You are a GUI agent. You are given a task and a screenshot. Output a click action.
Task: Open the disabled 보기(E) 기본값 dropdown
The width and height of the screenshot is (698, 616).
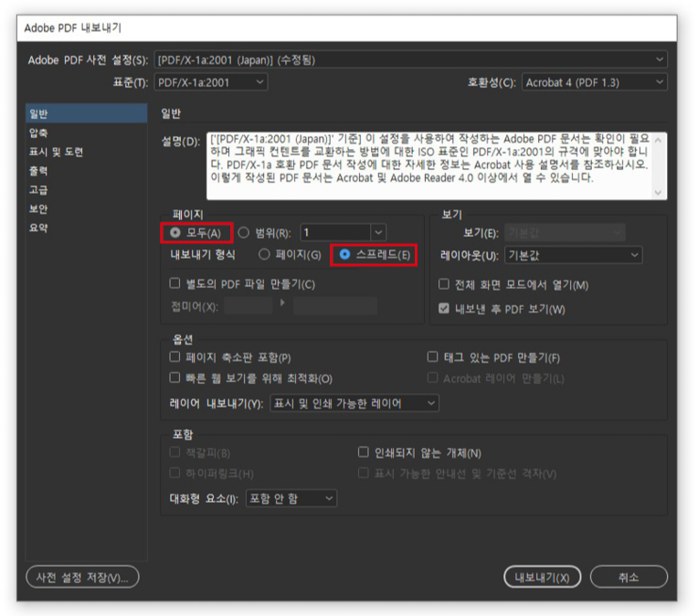[x=565, y=232]
